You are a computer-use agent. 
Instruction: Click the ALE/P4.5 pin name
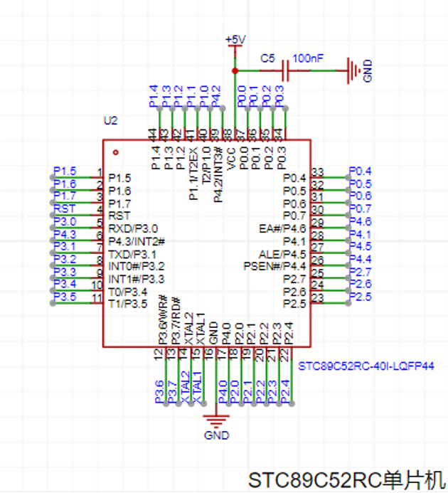coord(282,255)
